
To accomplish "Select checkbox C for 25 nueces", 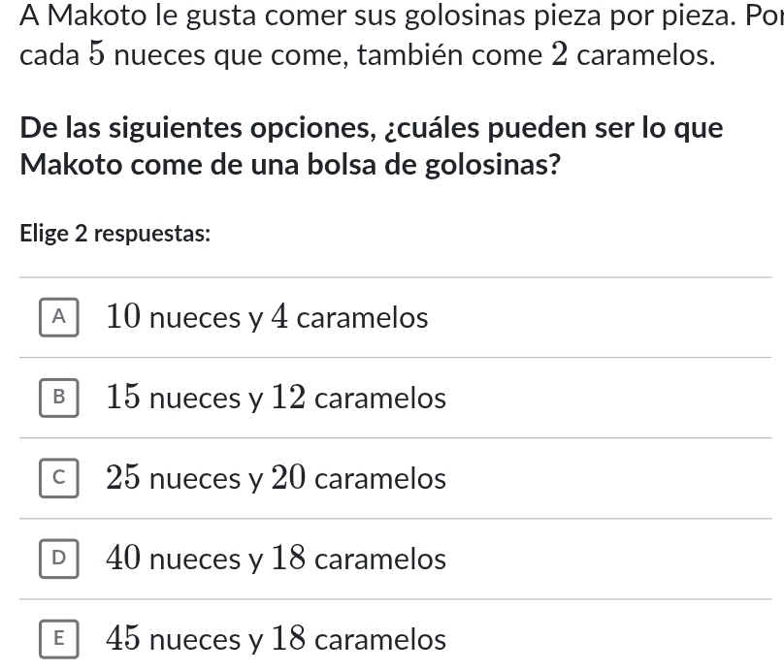I will [59, 478].
